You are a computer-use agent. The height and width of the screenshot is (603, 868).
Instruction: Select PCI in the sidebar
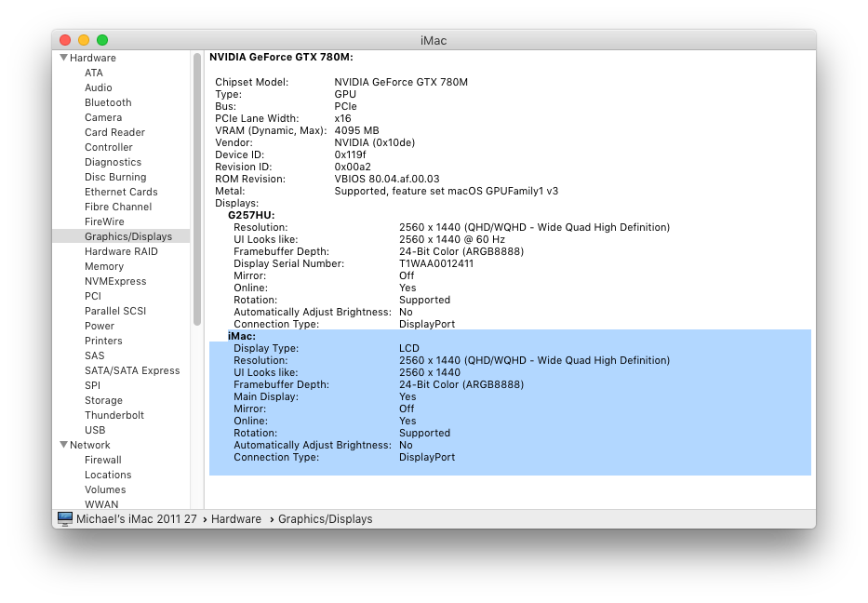(x=92, y=296)
